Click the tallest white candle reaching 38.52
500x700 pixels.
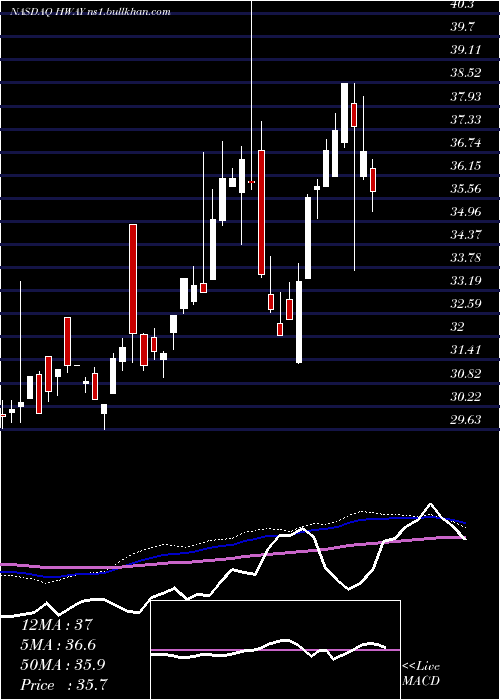[x=345, y=113]
